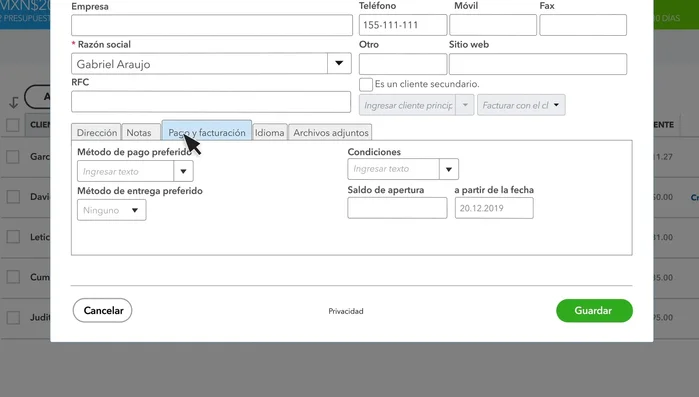The image size is (699, 397).
Task: Select the Pago y facturación tab
Action: 207,131
